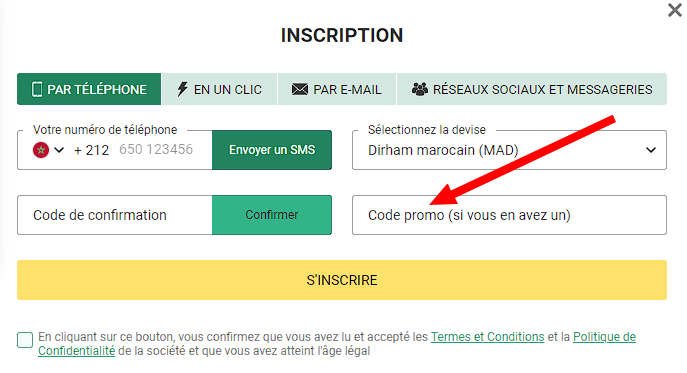Screen dimensions: 687x373
Task: Click the group people icon for social networks
Action: click(x=419, y=89)
